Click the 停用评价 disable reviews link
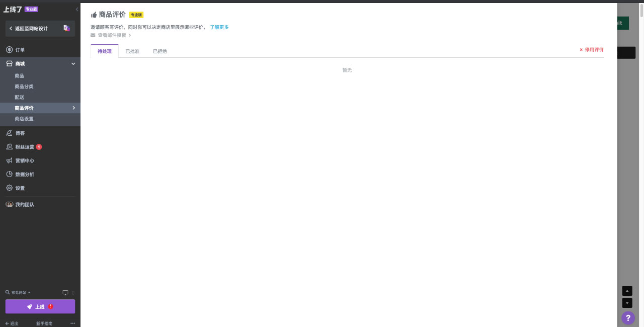The height and width of the screenshot is (327, 644). tap(592, 50)
